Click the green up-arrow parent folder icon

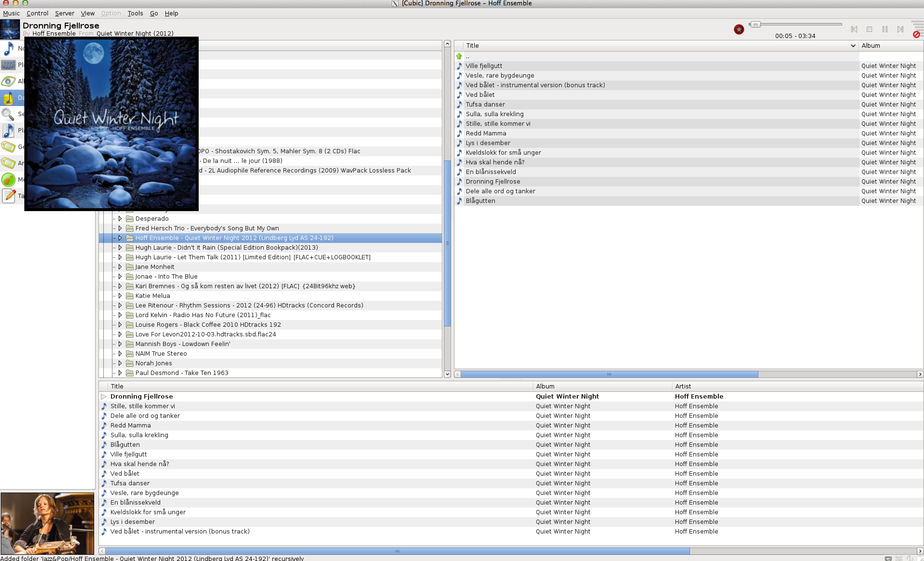click(459, 56)
